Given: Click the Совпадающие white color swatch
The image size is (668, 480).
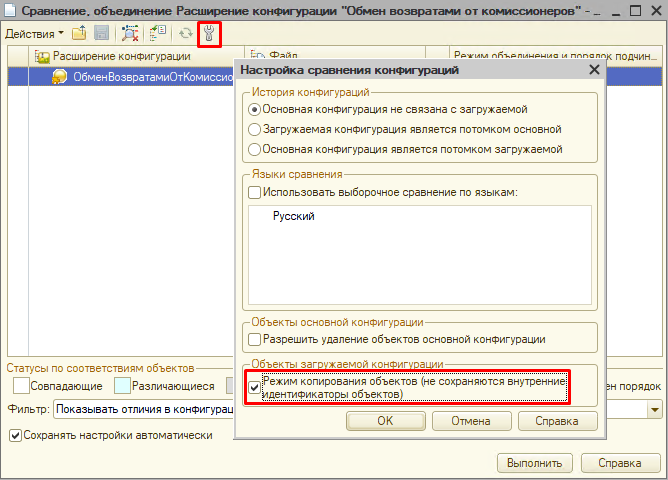Looking at the screenshot, I should tap(21, 386).
